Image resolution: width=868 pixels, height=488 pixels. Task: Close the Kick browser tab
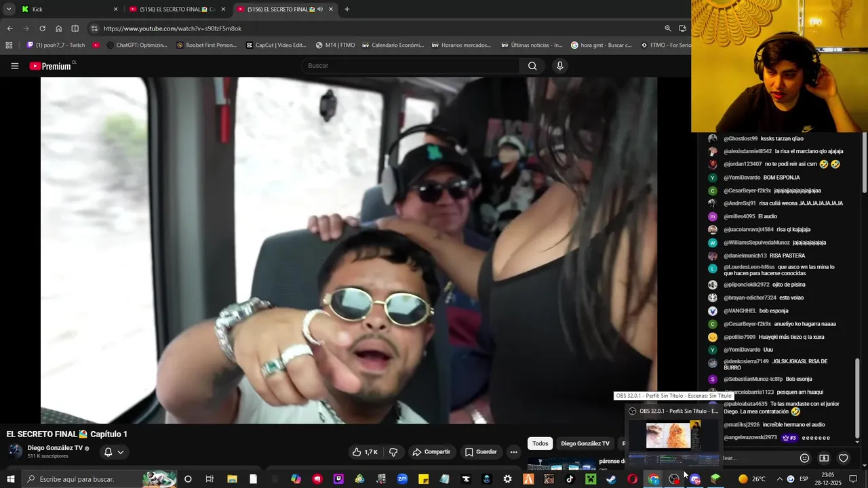(115, 9)
